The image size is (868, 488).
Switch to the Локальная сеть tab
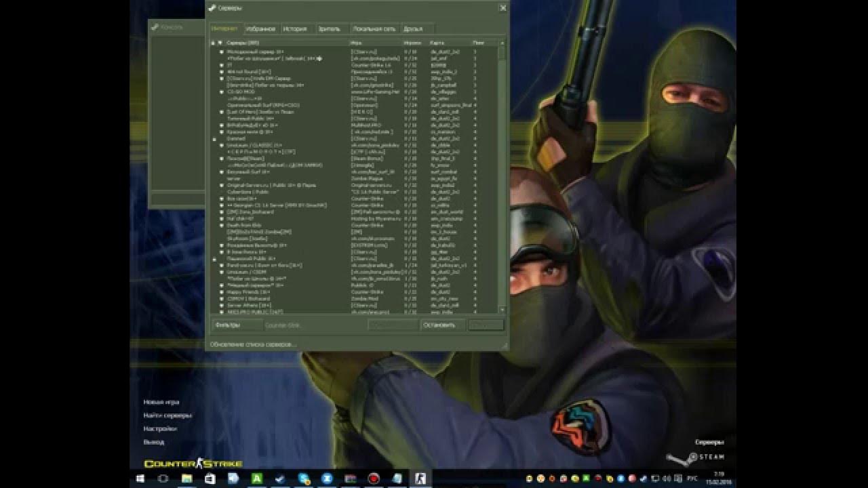pos(374,29)
